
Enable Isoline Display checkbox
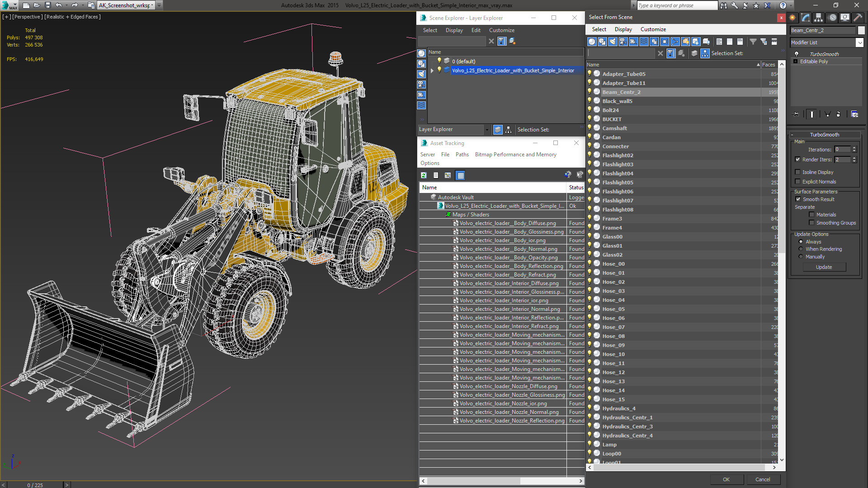tap(797, 172)
